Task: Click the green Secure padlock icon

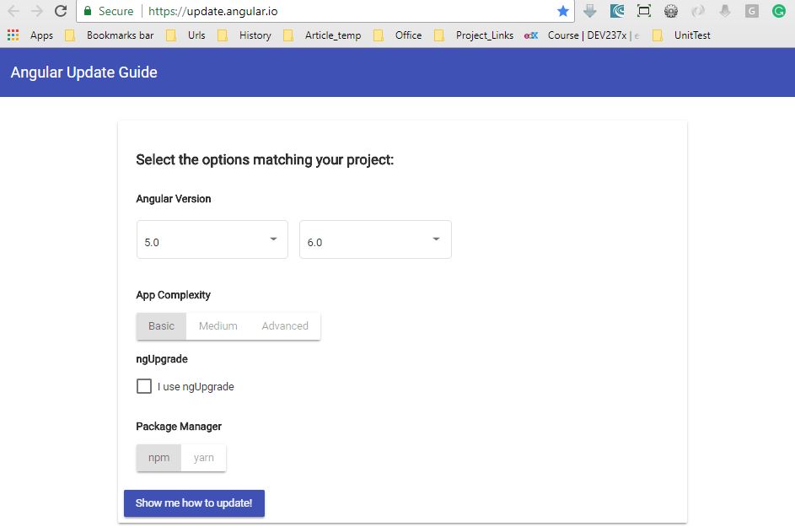Action: 88,11
